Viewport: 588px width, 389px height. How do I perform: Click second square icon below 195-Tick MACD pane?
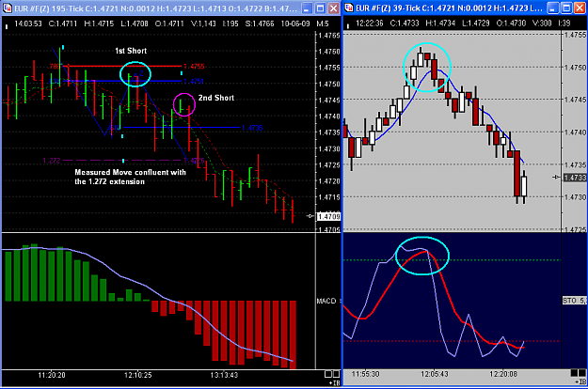337,374
